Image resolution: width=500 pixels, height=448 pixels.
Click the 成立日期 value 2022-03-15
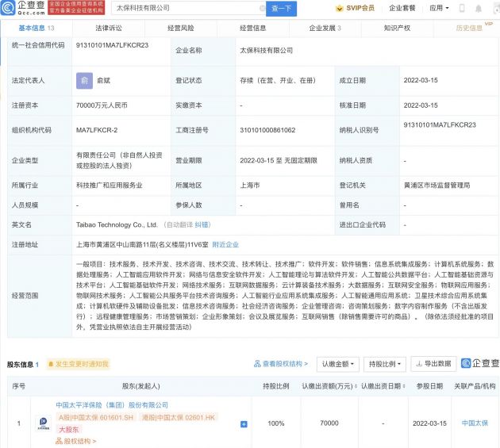point(421,80)
